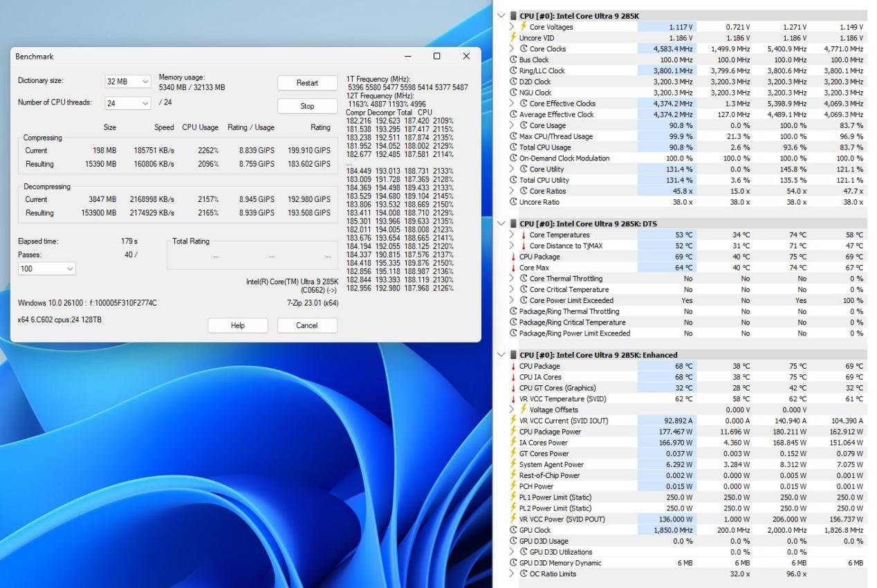Open the Passes dropdown showing 100

[x=46, y=268]
